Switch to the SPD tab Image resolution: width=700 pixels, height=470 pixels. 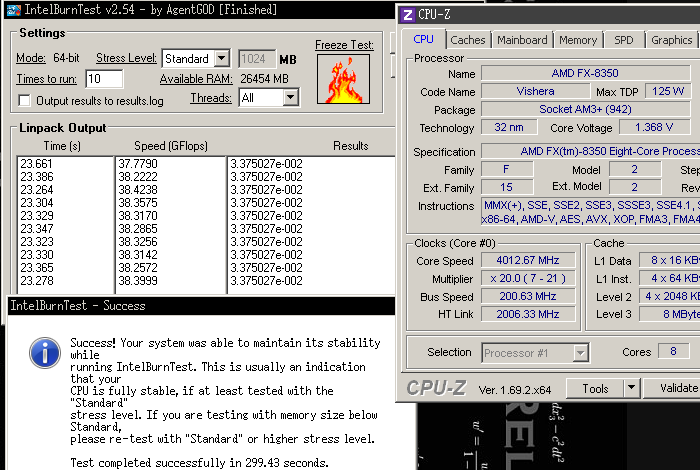624,40
